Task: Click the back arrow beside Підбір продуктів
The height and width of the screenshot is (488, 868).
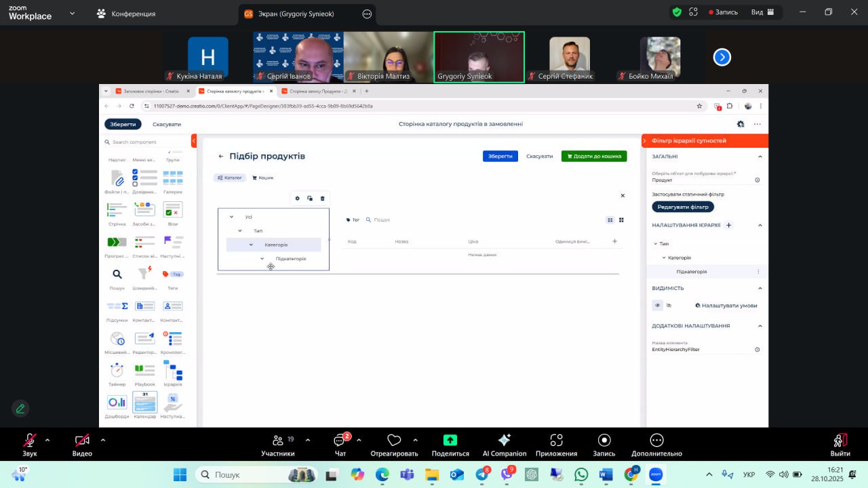Action: [221, 157]
